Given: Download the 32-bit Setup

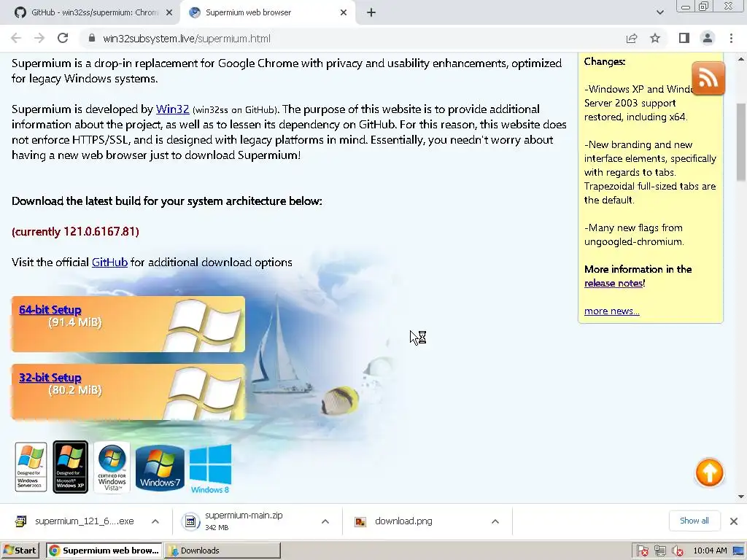Looking at the screenshot, I should (x=50, y=378).
